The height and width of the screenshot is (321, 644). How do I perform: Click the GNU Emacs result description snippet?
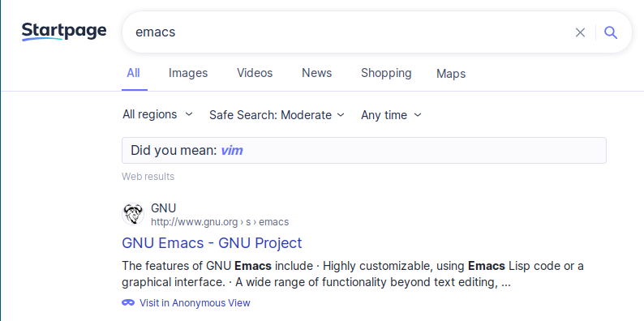click(353, 274)
